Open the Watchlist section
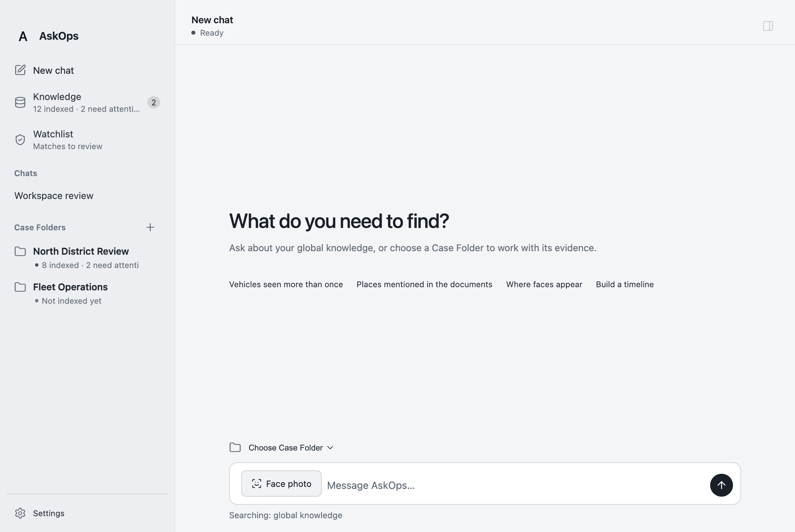Image resolution: width=795 pixels, height=532 pixels. (x=87, y=140)
